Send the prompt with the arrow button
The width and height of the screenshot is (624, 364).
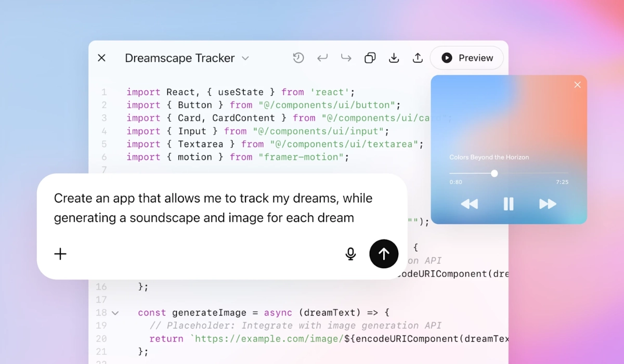[x=384, y=254]
